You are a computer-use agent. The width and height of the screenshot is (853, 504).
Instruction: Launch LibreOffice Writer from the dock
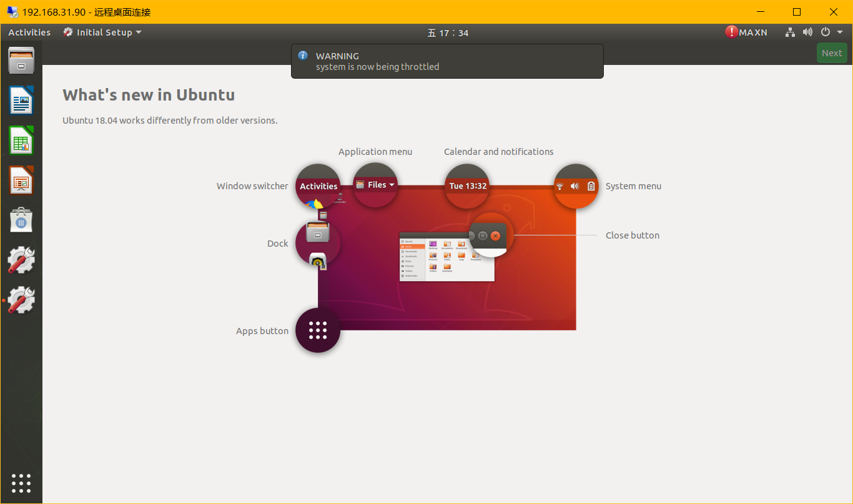(x=21, y=101)
